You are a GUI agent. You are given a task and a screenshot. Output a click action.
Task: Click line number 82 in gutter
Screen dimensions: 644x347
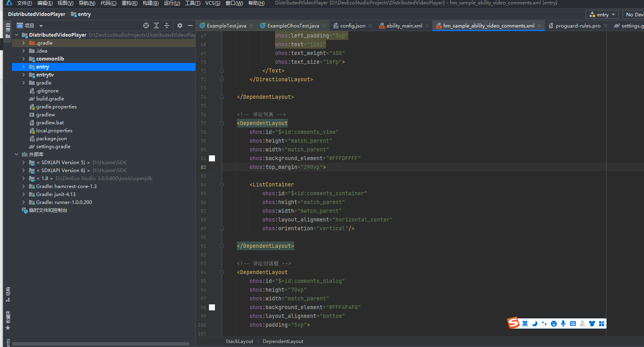tap(203, 167)
